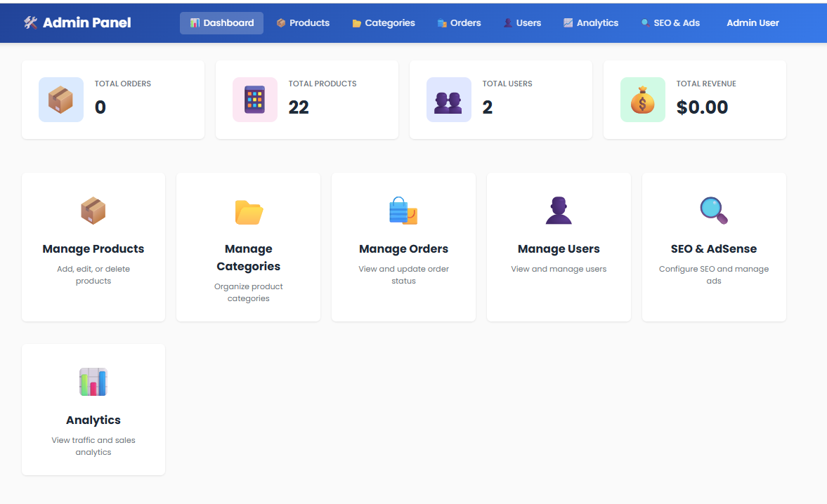Navigate to Orders in the navbar
This screenshot has height=504, width=827.
(x=459, y=23)
